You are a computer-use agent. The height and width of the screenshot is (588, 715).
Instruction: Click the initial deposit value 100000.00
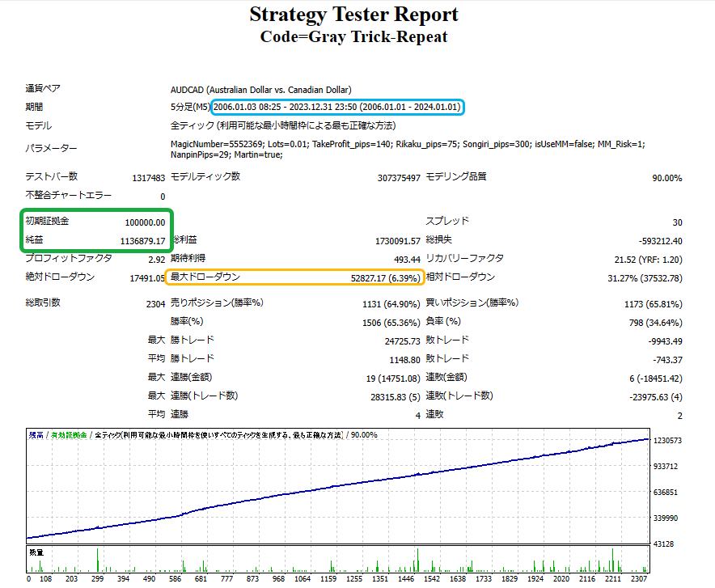pyautogui.click(x=145, y=222)
